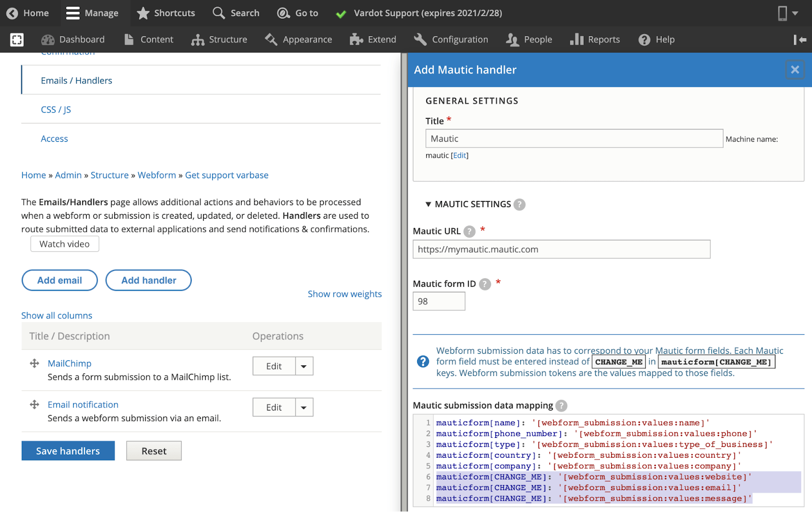
Task: Click the Email notification row drag handle
Action: point(35,404)
